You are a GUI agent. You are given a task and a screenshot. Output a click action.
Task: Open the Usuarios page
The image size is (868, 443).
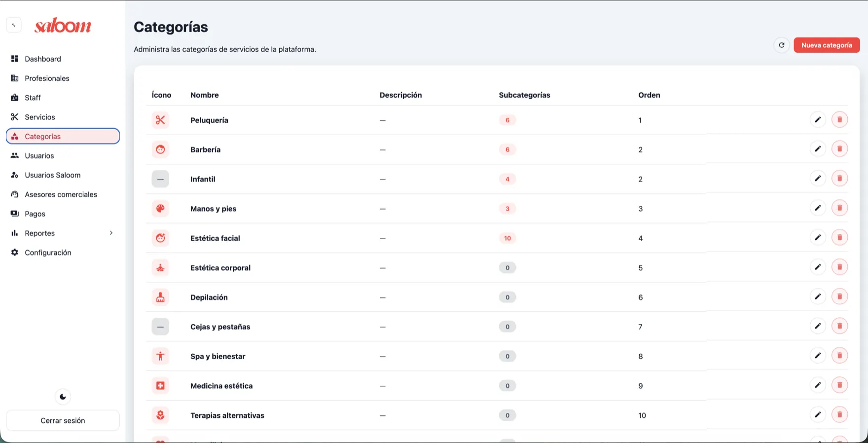coord(63,155)
